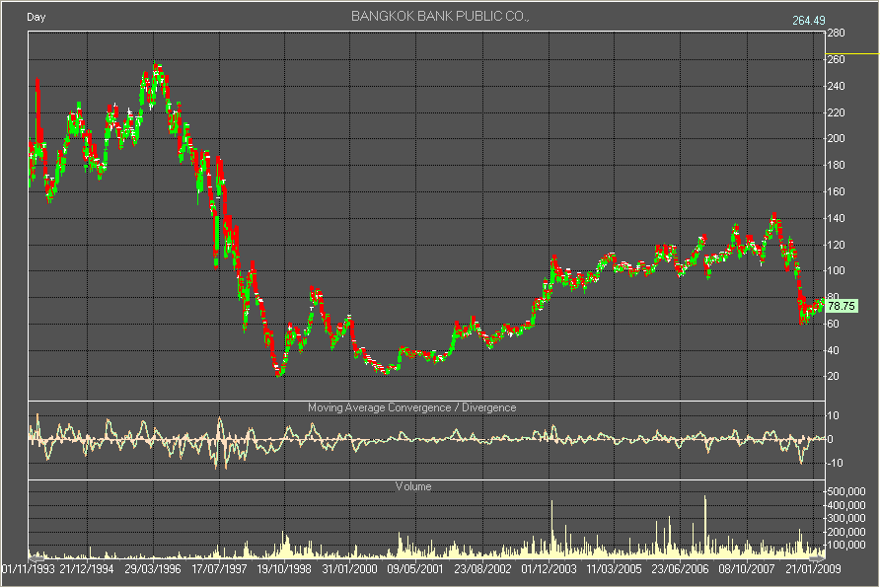
Task: Click the 260 price axis label
Action: [x=837, y=59]
